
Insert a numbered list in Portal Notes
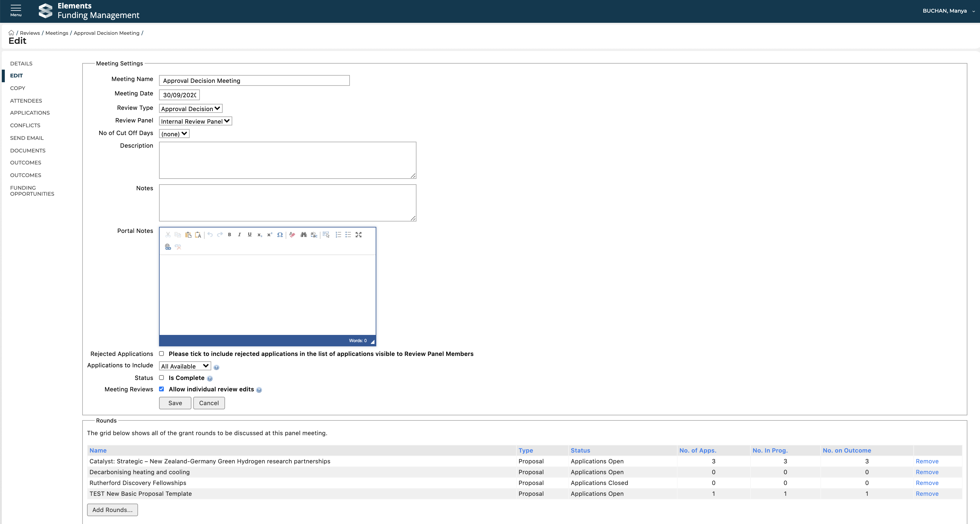(338, 235)
